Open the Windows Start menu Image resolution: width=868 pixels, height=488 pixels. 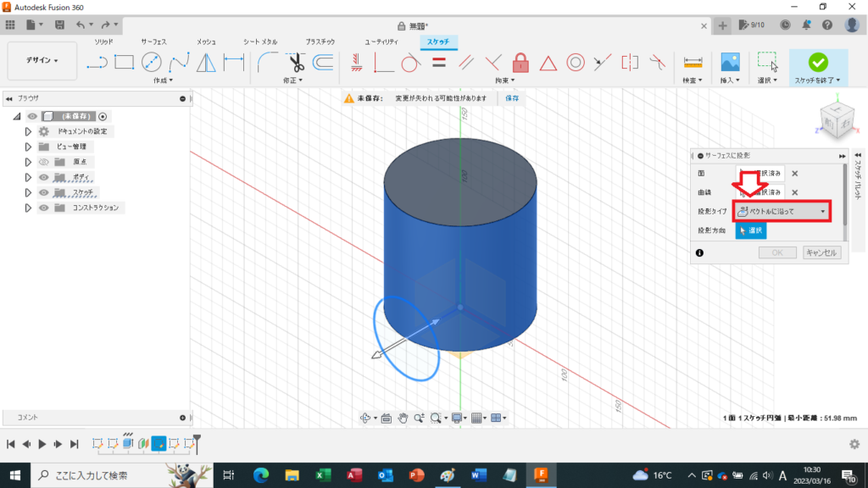tap(15, 475)
